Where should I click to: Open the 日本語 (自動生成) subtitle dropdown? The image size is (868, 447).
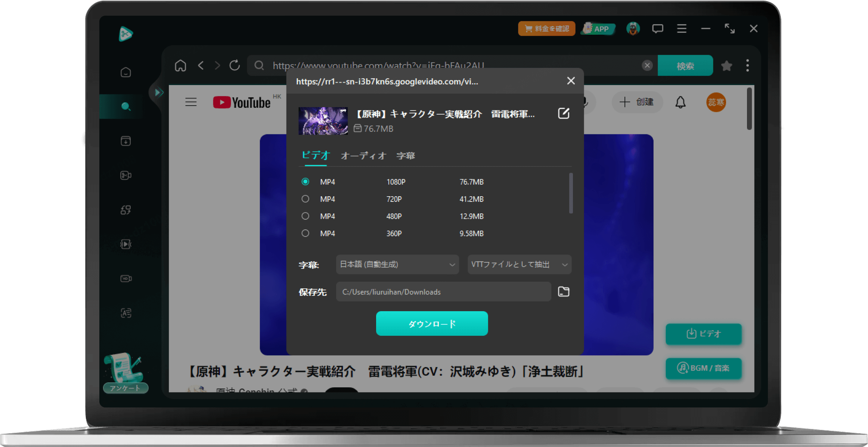[x=397, y=265]
